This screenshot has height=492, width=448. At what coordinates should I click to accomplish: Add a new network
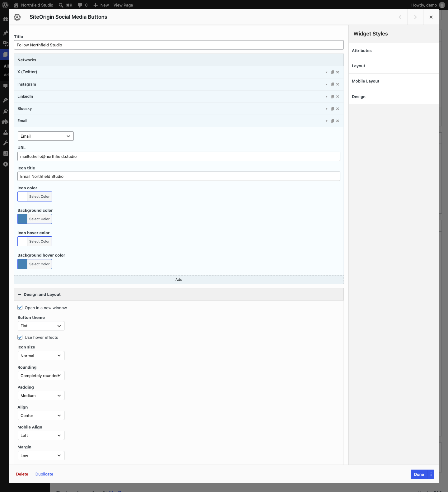coord(179,280)
